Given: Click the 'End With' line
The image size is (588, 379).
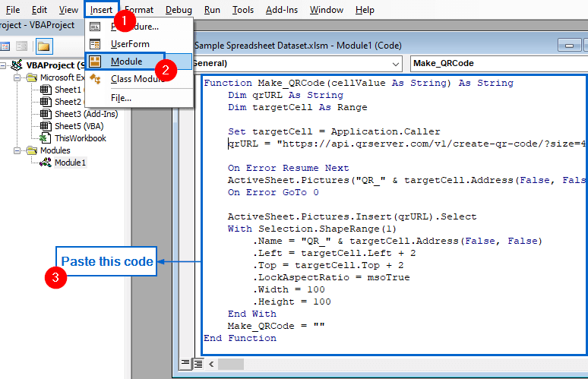Looking at the screenshot, I should (x=251, y=314).
